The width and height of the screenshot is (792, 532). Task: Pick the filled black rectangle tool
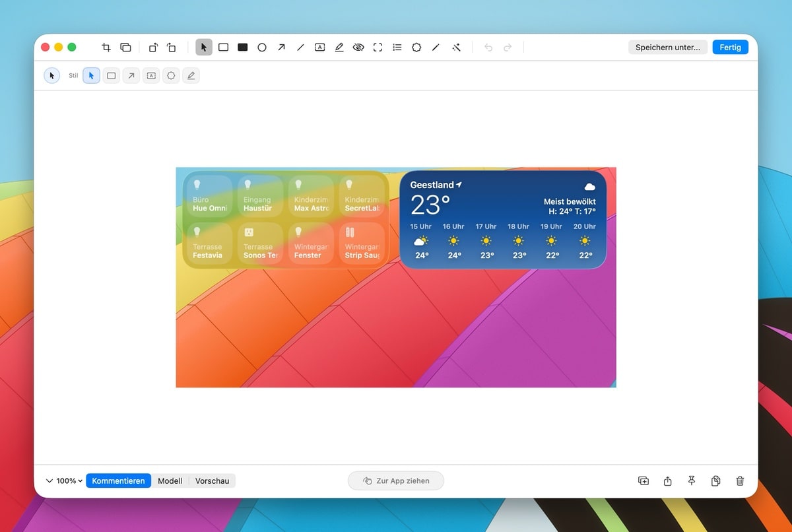click(243, 48)
